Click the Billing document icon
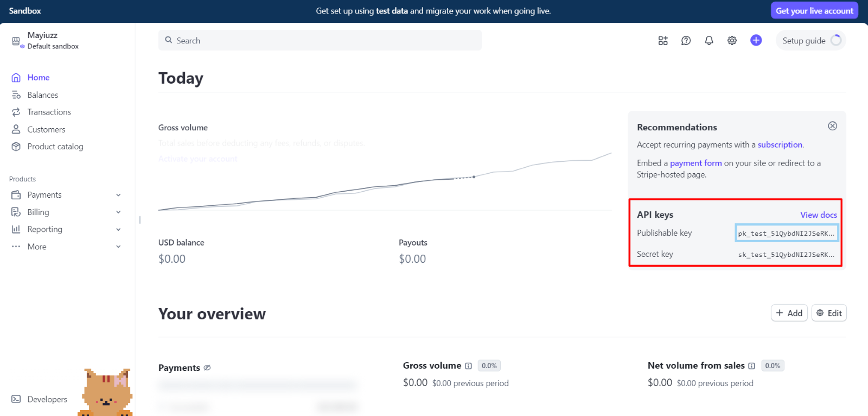The width and height of the screenshot is (868, 416). 16,212
